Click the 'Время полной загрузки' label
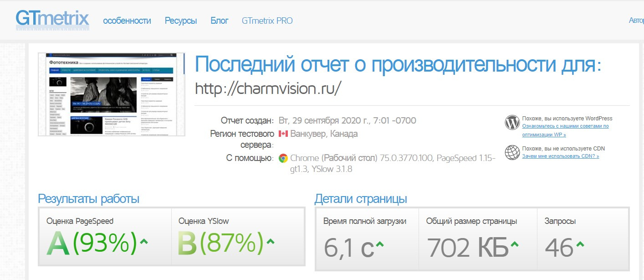The width and height of the screenshot is (644, 280). coord(365,221)
